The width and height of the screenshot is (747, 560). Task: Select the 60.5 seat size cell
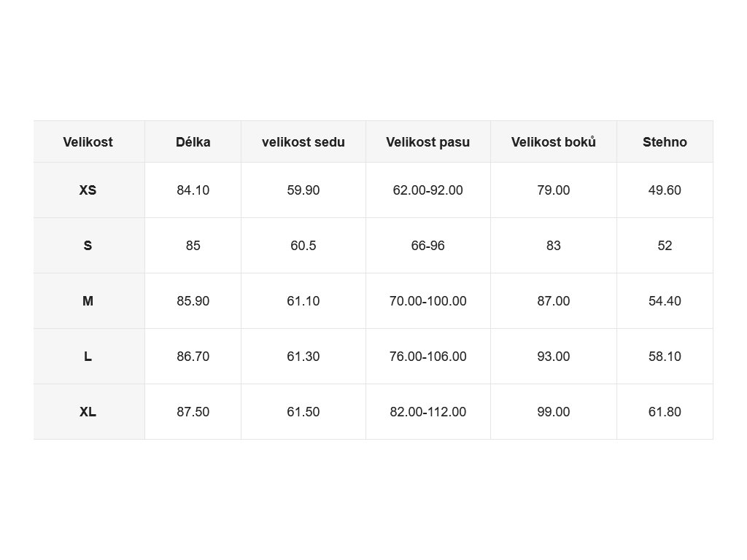(x=303, y=246)
